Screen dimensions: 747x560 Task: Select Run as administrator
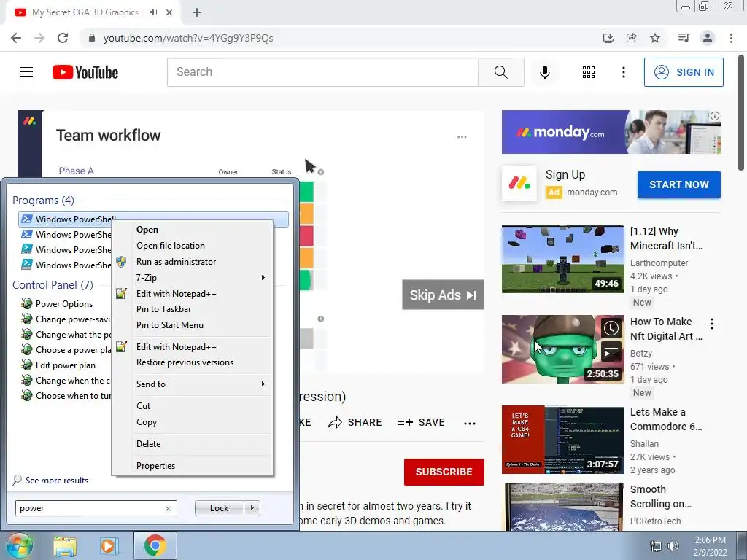[x=194, y=262]
